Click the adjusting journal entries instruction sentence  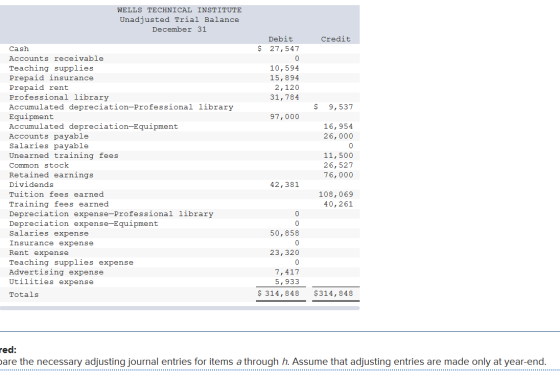coord(273,362)
